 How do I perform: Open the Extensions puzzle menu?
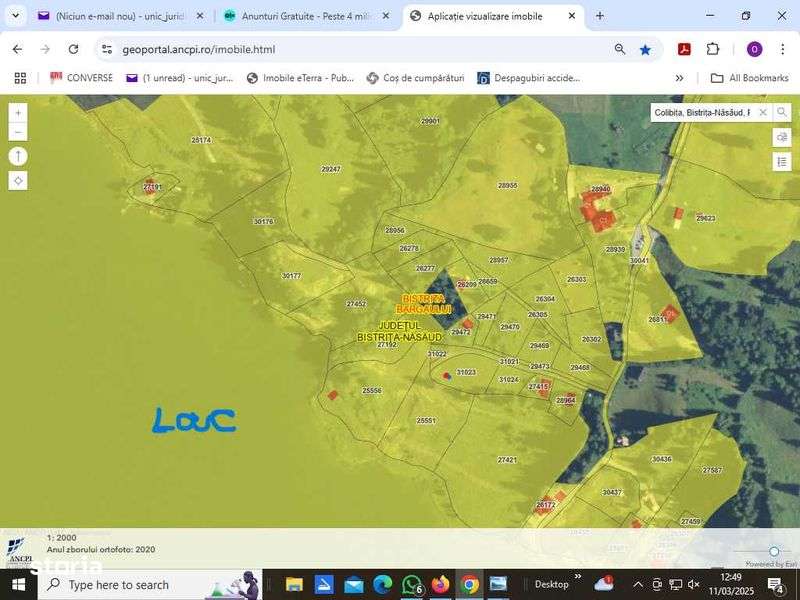(713, 49)
